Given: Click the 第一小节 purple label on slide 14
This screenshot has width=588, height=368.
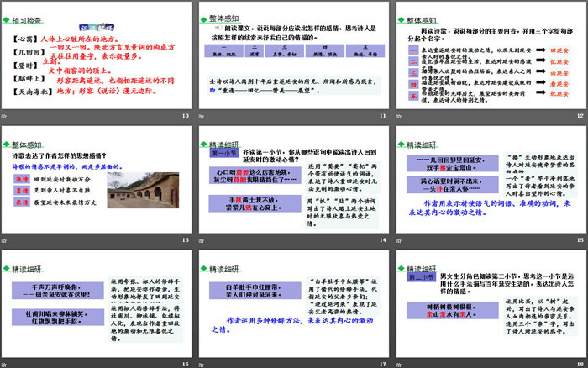Looking at the screenshot, I should [x=223, y=153].
